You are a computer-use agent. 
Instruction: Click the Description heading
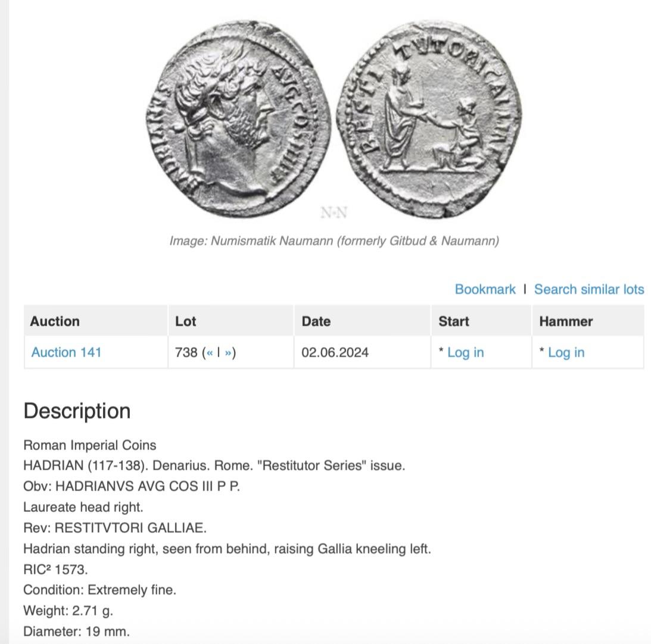point(77,411)
